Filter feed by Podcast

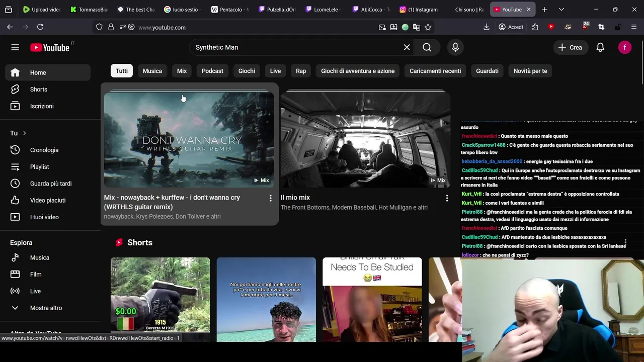pos(212,71)
